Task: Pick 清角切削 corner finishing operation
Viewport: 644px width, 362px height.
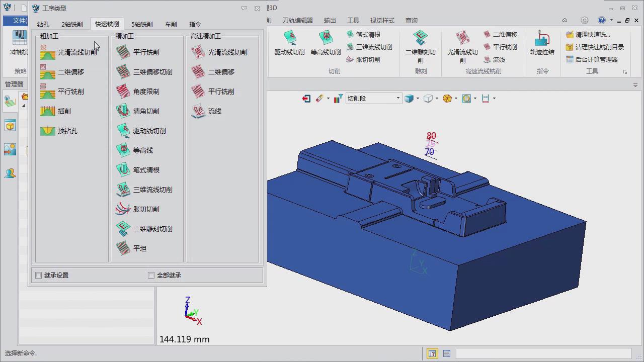Action: pyautogui.click(x=123, y=111)
